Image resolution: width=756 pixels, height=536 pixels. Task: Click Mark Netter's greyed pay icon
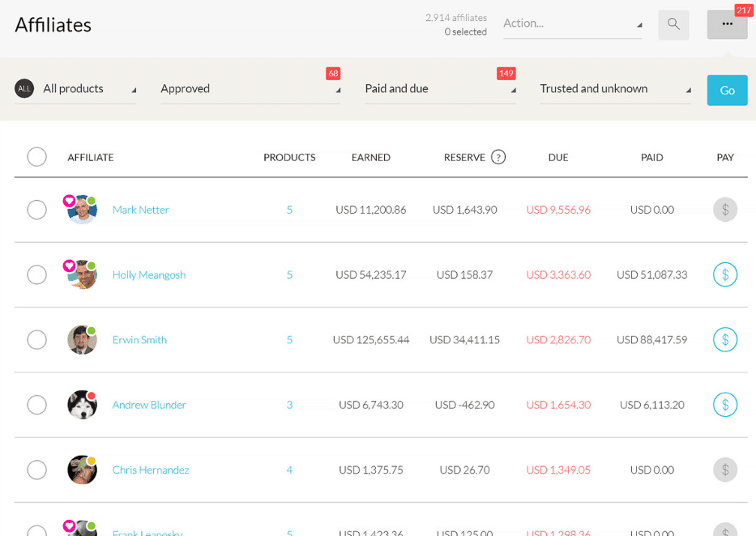724,210
